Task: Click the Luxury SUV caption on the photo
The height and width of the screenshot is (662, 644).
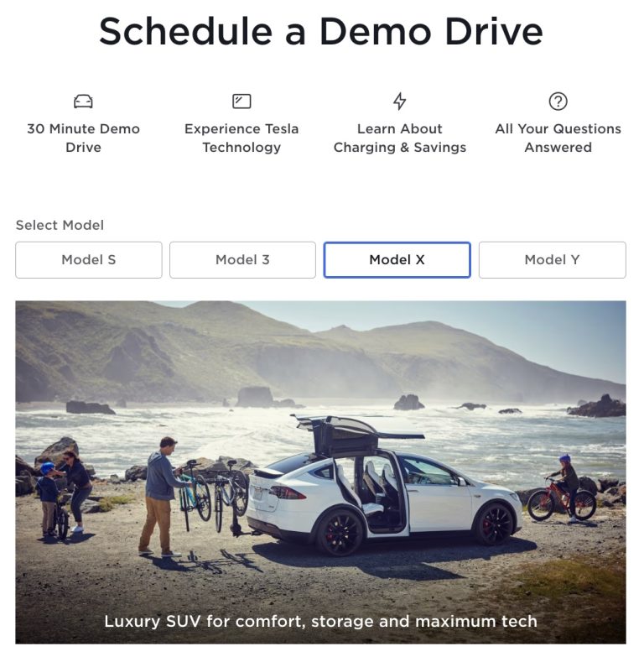Action: pyautogui.click(x=320, y=622)
